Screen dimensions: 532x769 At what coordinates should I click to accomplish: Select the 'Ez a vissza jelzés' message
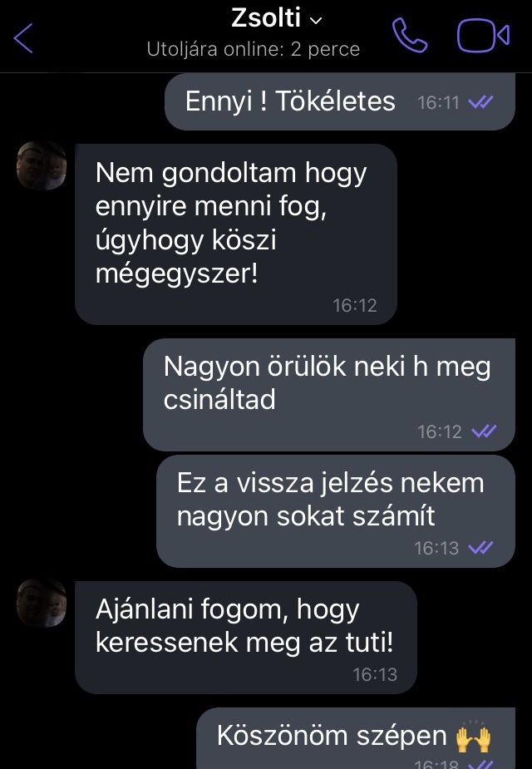336,511
